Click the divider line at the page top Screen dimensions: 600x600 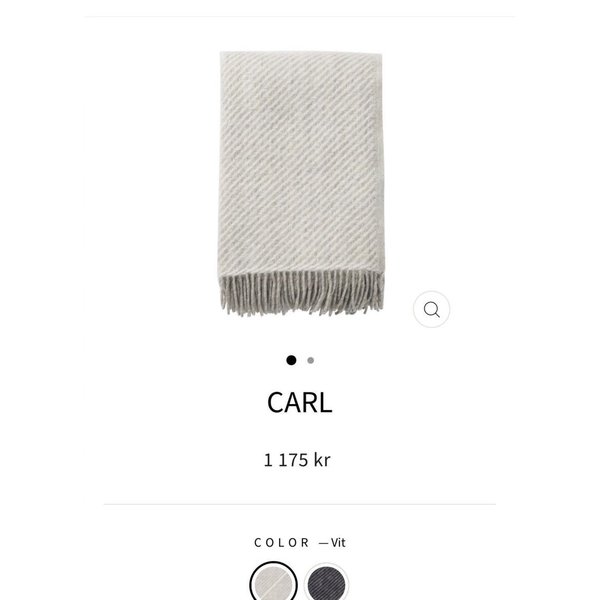point(300,16)
